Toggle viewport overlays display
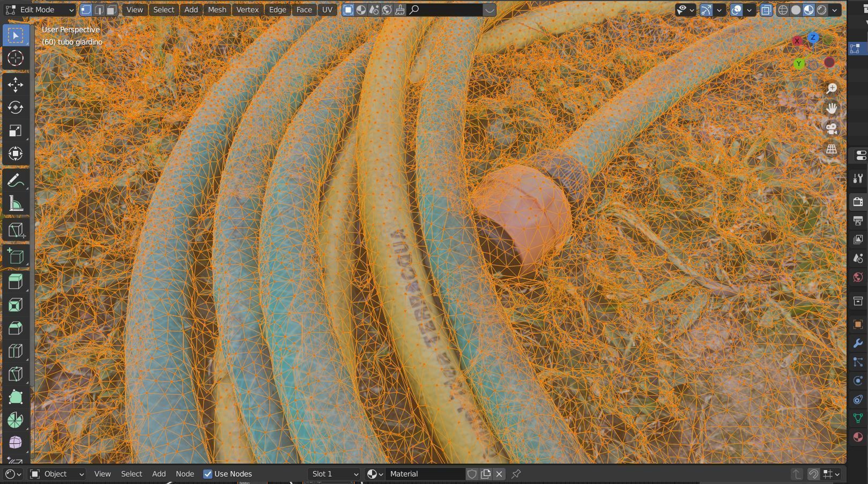Viewport: 868px width, 484px height. [x=737, y=10]
